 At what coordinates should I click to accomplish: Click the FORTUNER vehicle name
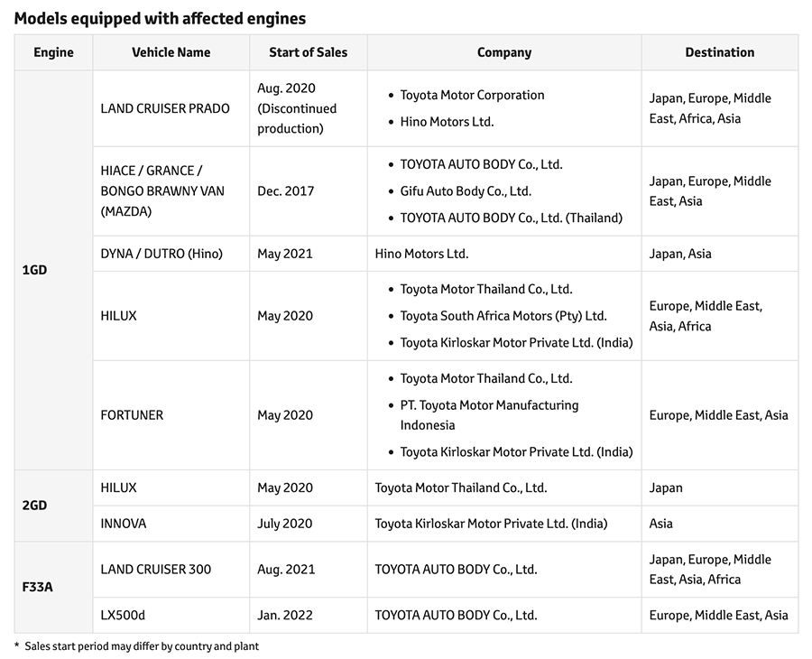pos(132,415)
